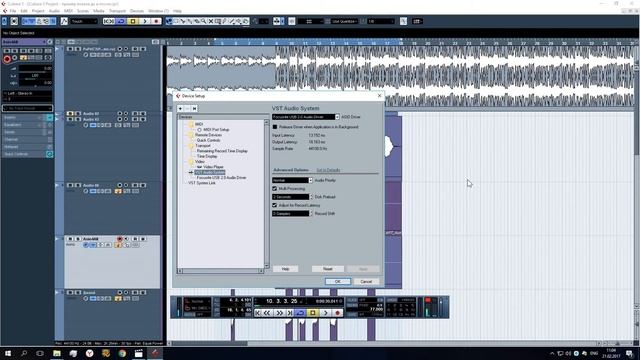Collapse the Remote Devices folder
Viewport: 640px width, 360px height.
tap(191, 135)
